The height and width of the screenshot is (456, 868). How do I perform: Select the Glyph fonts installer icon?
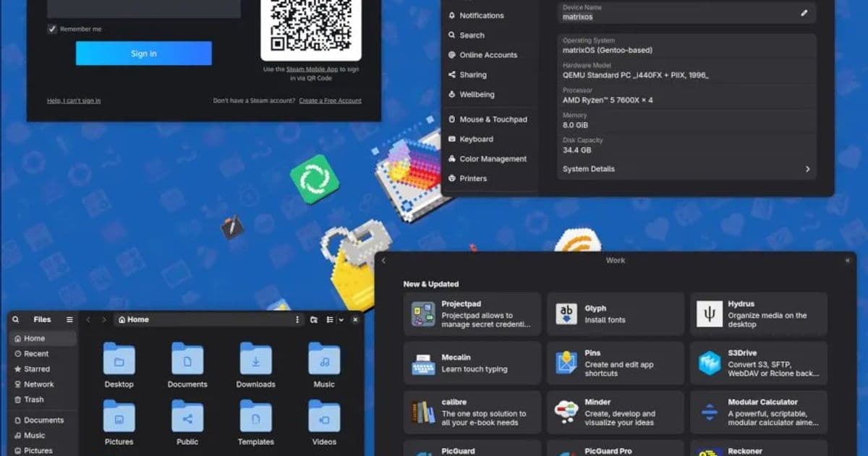pos(566,313)
